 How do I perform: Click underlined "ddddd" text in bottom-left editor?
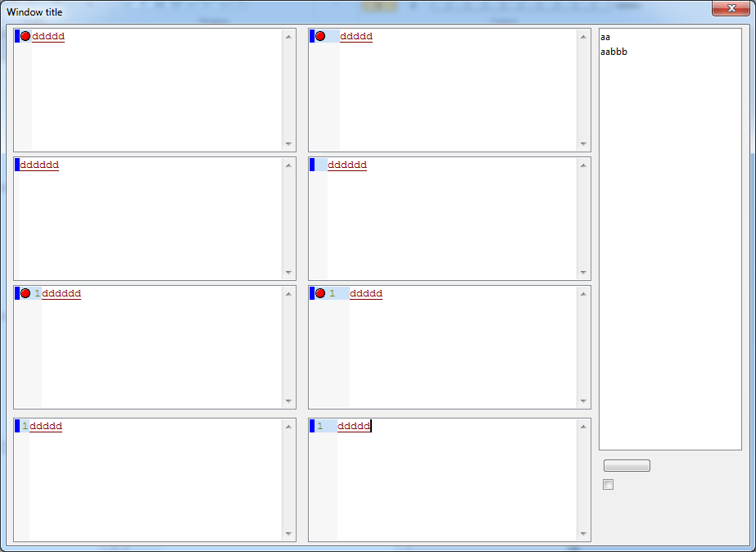(x=46, y=426)
